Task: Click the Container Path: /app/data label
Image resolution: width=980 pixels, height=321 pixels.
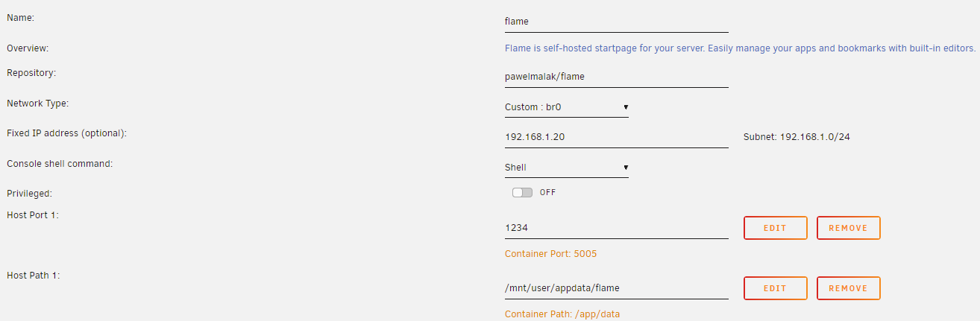Action: (x=562, y=314)
